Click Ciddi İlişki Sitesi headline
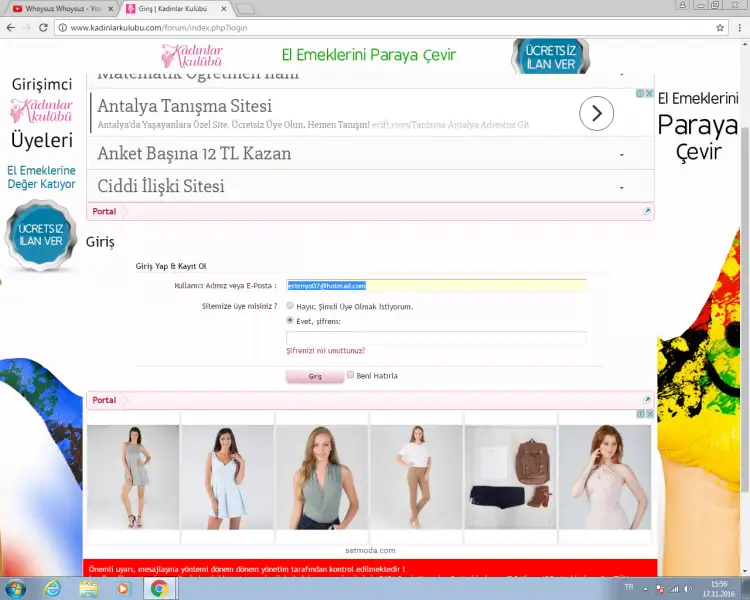This screenshot has width=750, height=600. (161, 186)
